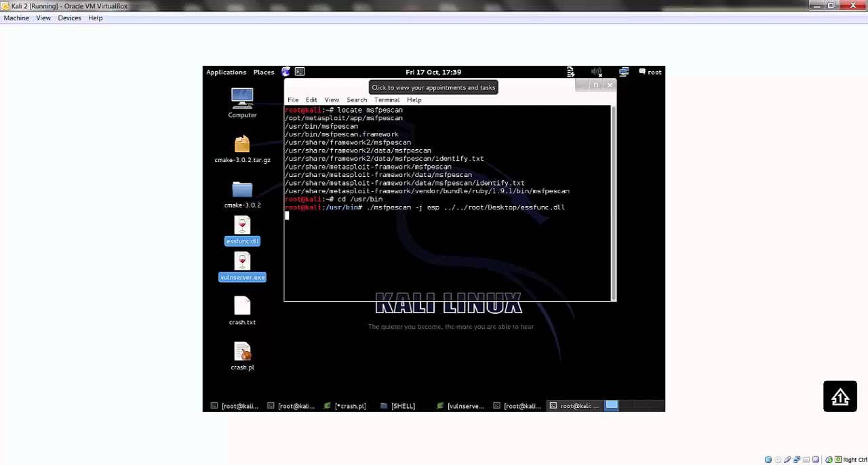Click the VirtualBox USB devices status icon
Image resolution: width=868 pixels, height=465 pixels.
pyautogui.click(x=788, y=460)
